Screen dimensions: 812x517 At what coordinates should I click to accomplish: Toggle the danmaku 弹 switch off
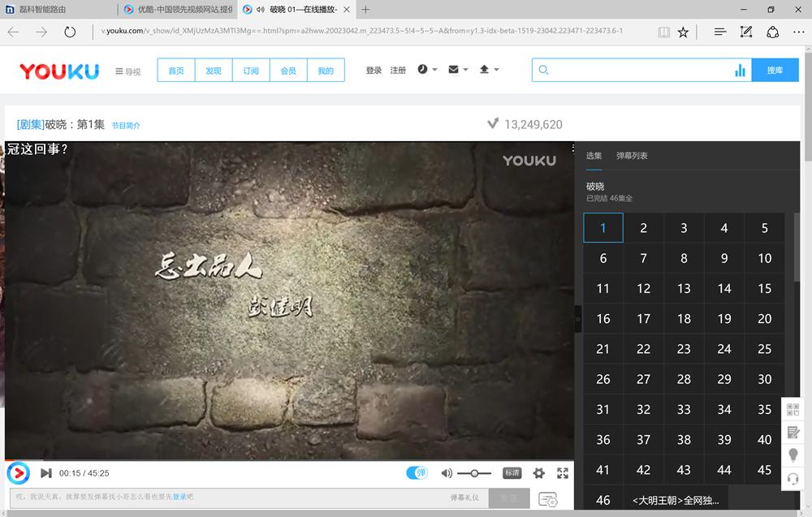coord(417,472)
